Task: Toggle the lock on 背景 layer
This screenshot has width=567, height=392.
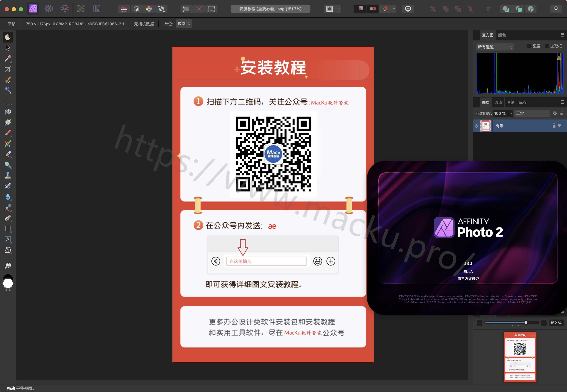Action: click(554, 125)
